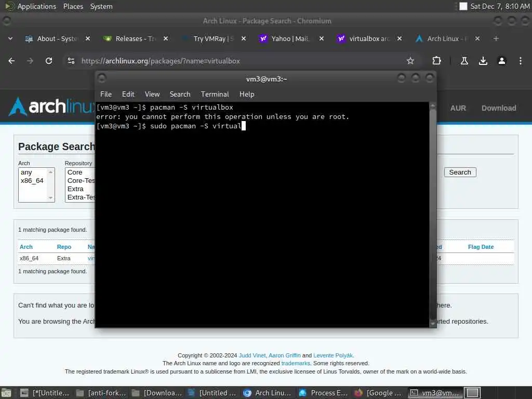Close the Yahoo Mail tab
The height and width of the screenshot is (399, 532).
coord(321,38)
